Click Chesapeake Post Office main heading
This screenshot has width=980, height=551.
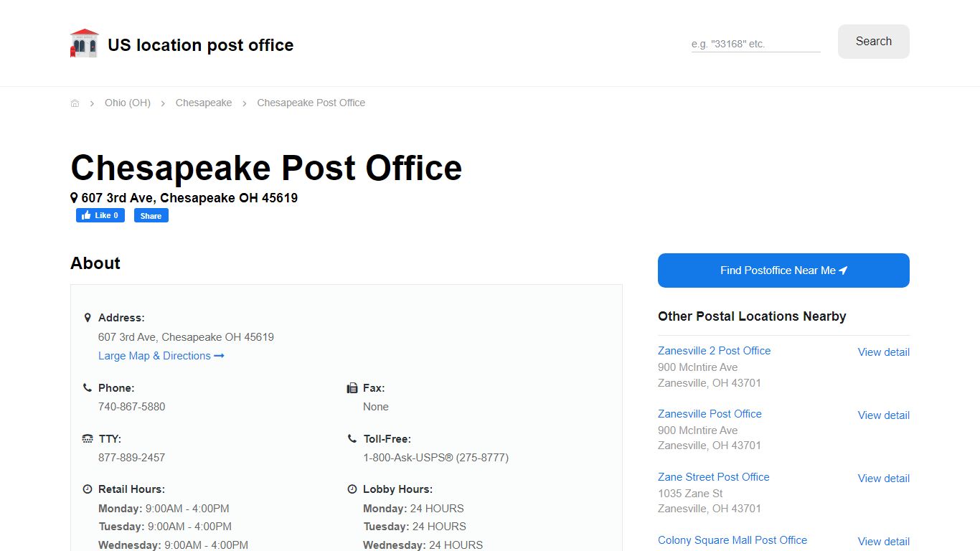pos(266,168)
